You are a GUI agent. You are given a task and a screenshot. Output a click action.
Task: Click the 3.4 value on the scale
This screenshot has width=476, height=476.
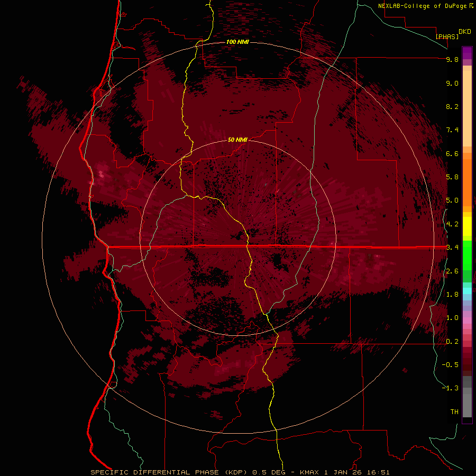(452, 248)
